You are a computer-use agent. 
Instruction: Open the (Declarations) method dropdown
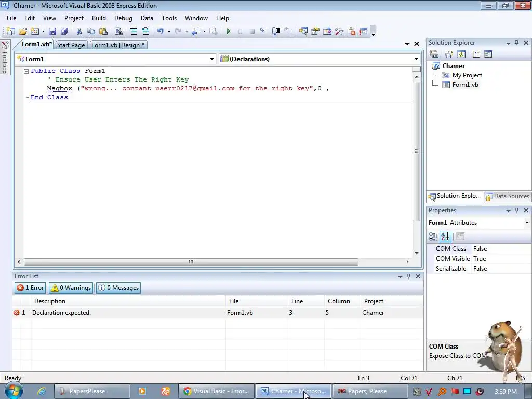pos(416,59)
